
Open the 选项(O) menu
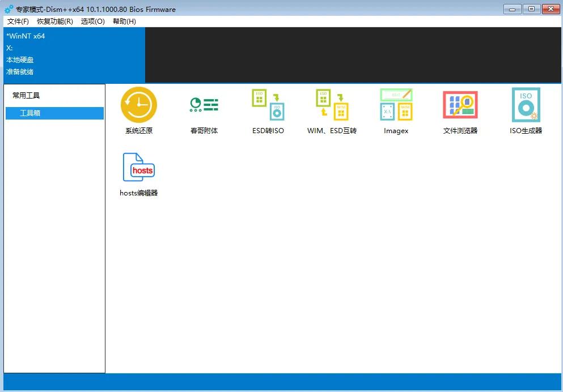[x=92, y=22]
